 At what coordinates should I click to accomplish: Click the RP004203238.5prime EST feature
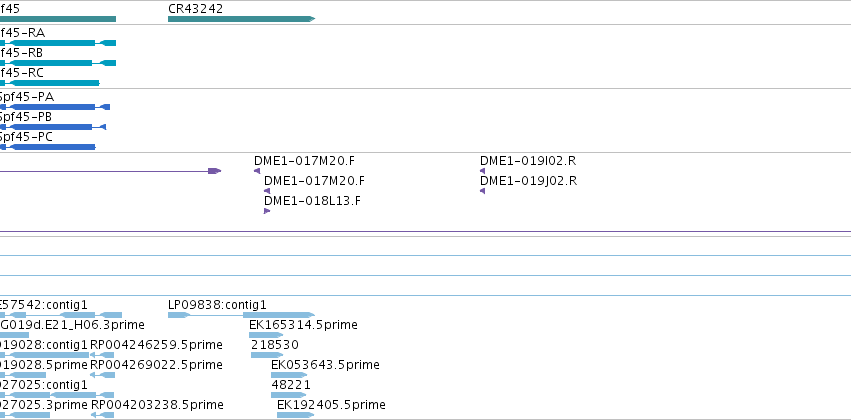[x=102, y=415]
